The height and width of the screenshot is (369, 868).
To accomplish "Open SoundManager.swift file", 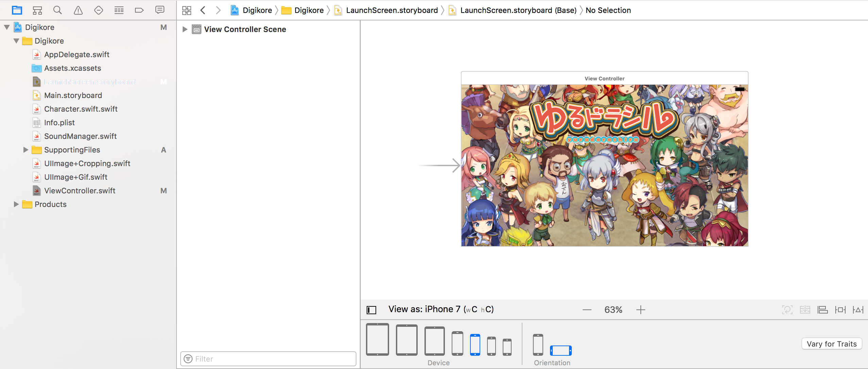I will (x=81, y=136).
